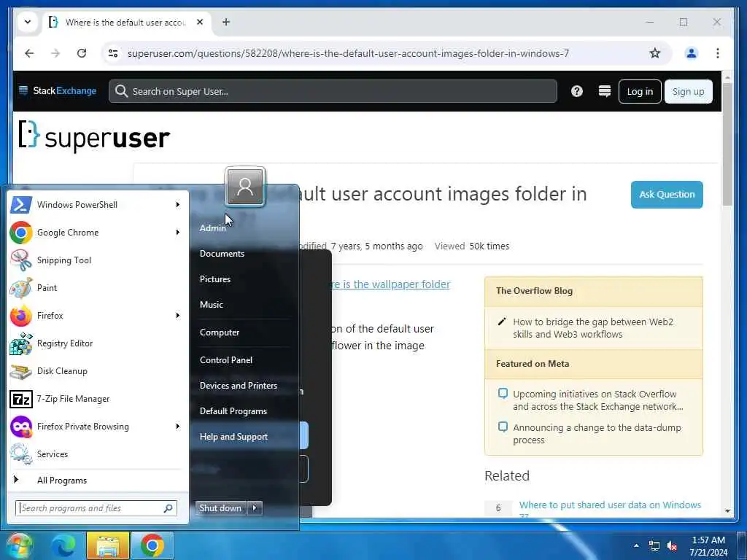747x560 pixels.
Task: Open Documents from Start menu
Action: point(222,254)
